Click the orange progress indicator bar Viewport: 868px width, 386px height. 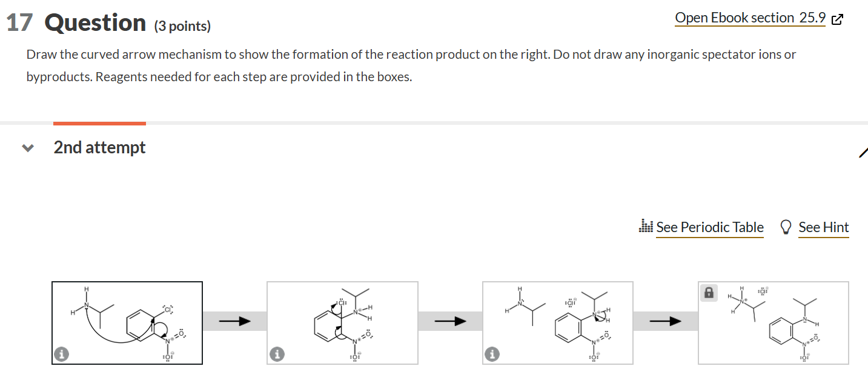(99, 124)
